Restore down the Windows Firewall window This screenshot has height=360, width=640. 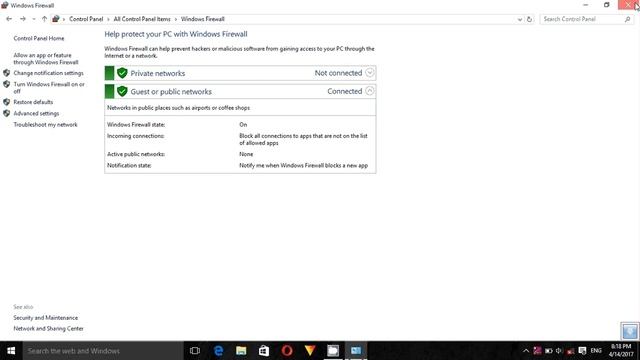click(607, 5)
